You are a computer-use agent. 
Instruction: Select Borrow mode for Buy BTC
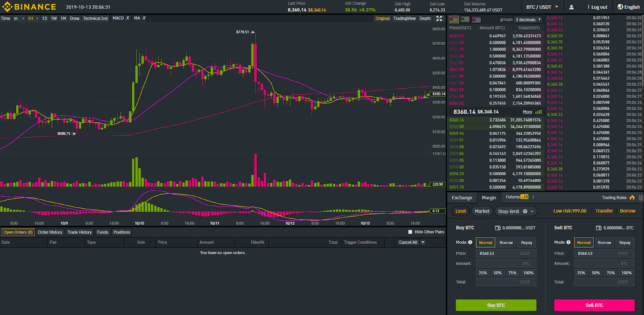pyautogui.click(x=506, y=242)
